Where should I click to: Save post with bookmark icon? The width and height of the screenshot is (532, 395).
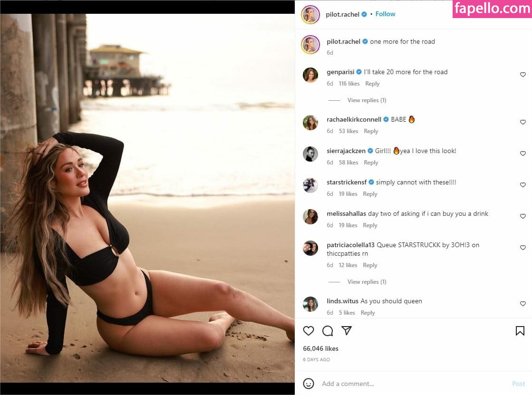pos(520,330)
